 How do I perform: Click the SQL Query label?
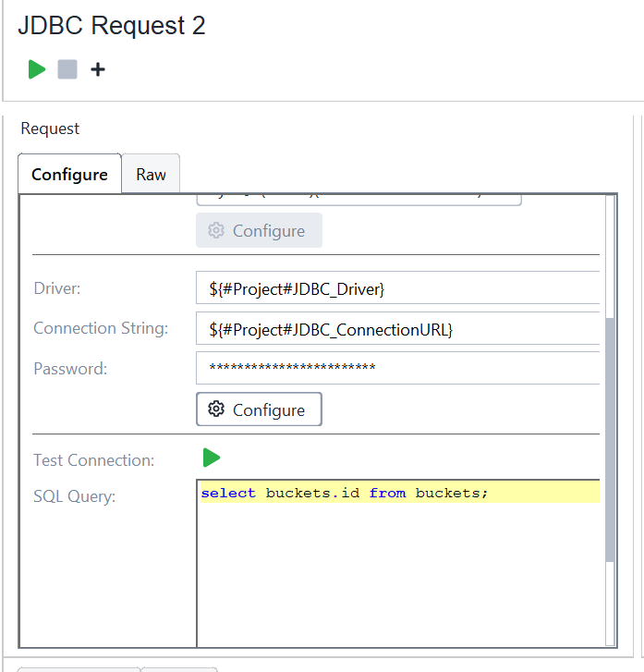[x=73, y=496]
